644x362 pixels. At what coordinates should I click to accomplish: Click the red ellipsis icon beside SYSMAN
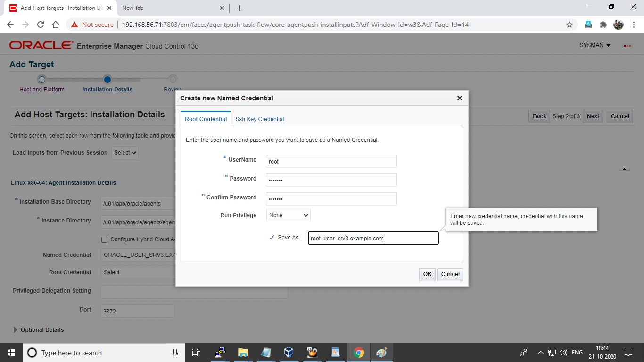pyautogui.click(x=627, y=45)
